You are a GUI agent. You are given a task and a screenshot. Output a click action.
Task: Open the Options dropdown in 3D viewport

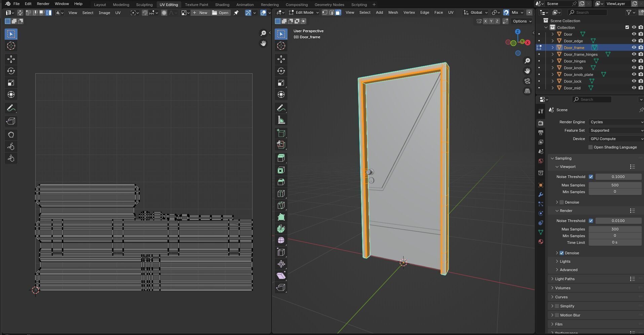click(522, 21)
